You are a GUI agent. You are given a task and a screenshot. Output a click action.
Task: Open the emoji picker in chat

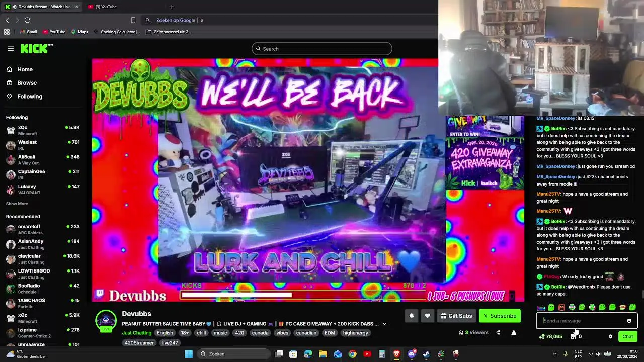pyautogui.click(x=629, y=321)
